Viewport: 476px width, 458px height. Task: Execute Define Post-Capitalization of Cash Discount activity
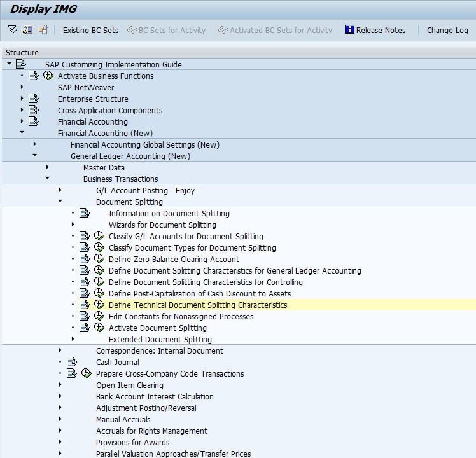(99, 293)
